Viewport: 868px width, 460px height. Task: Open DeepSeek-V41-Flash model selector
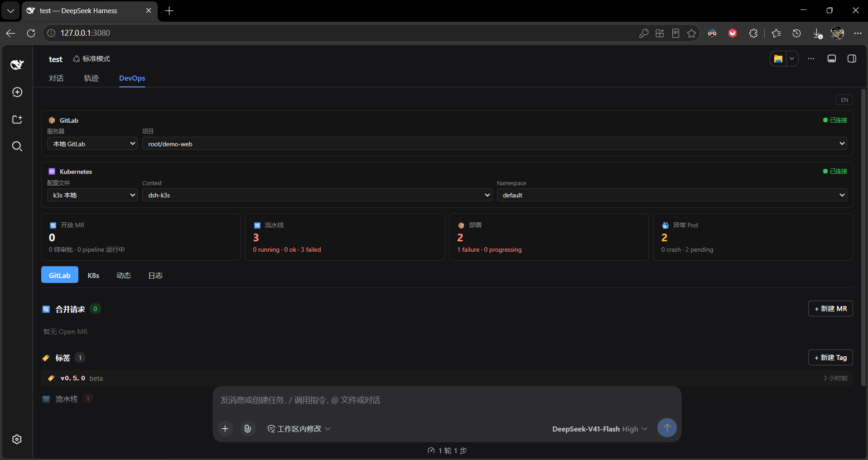[600, 429]
